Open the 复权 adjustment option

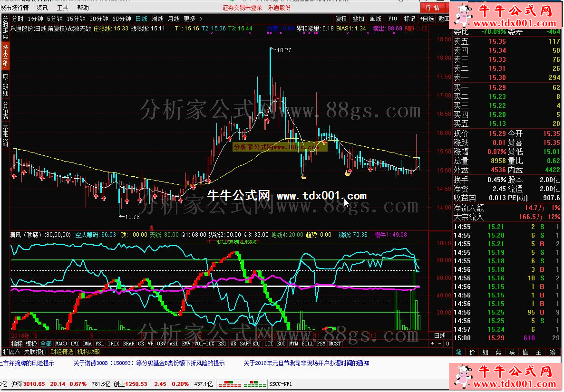341,19
